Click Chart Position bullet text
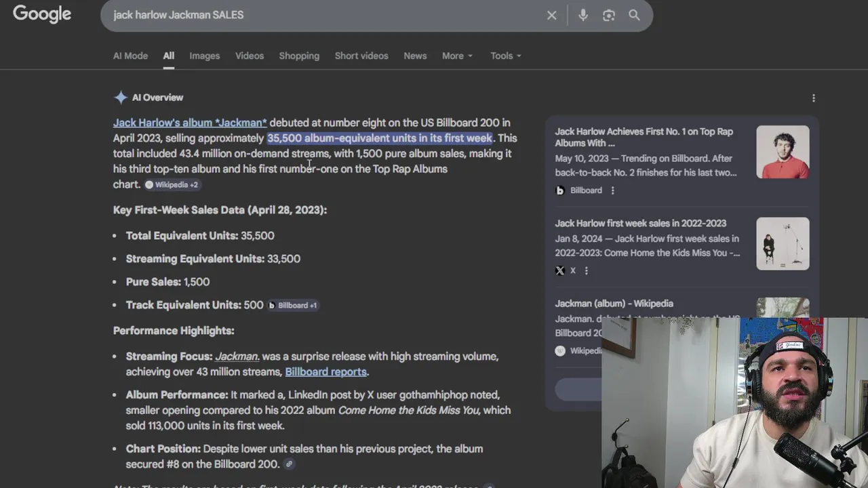Screen dimensions: 868x488 305,456
